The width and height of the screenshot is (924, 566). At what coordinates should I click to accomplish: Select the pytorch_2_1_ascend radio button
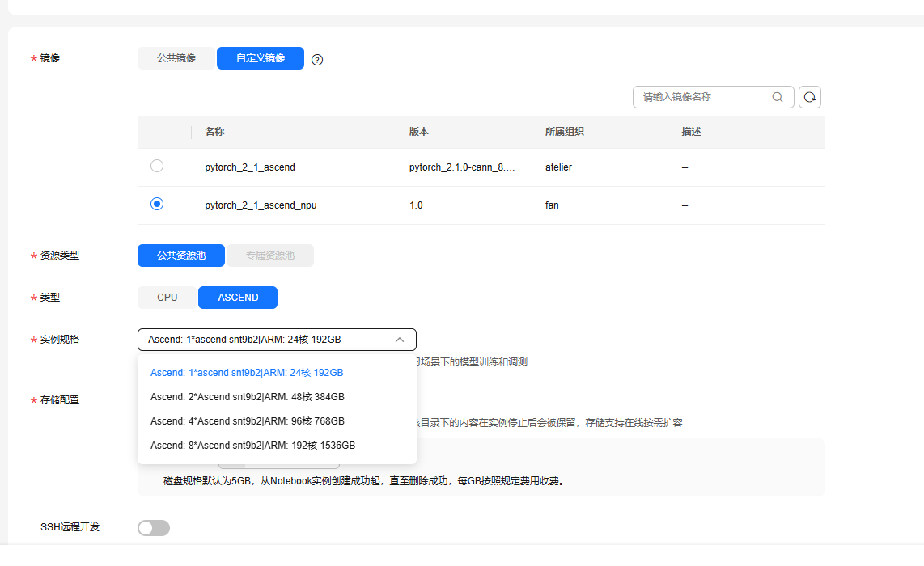pyautogui.click(x=157, y=166)
